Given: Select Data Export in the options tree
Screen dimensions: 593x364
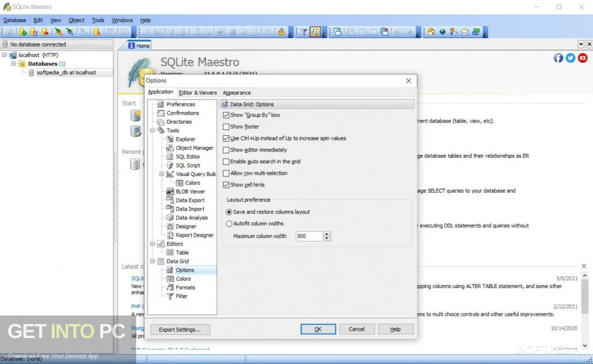Looking at the screenshot, I should point(190,200).
